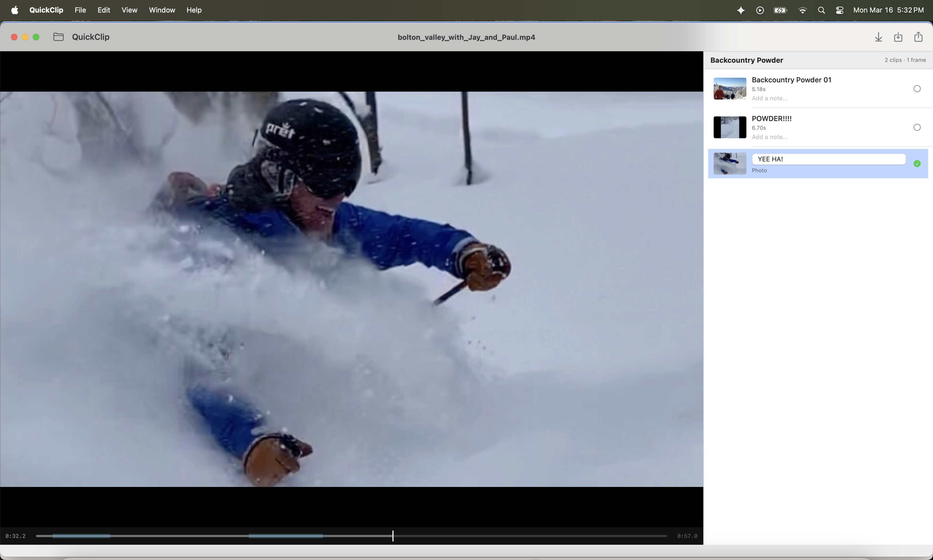Viewport: 933px width, 560px height.
Task: Select the POWDER!!!! clip circle
Action: pyautogui.click(x=917, y=128)
